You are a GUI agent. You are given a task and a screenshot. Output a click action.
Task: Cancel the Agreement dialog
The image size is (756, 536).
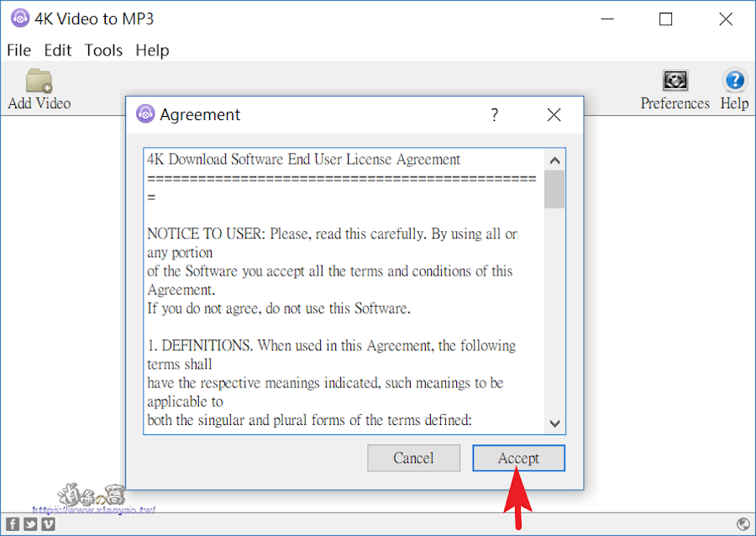(x=413, y=458)
